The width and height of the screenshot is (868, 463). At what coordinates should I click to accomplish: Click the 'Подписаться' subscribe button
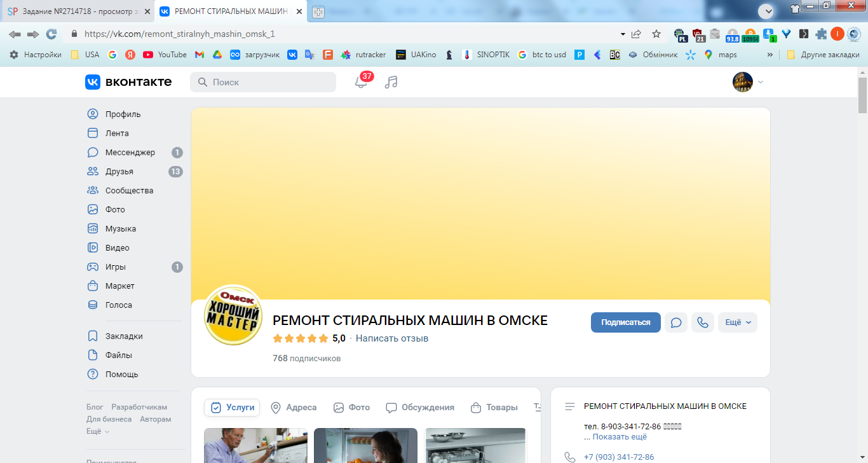pos(626,322)
